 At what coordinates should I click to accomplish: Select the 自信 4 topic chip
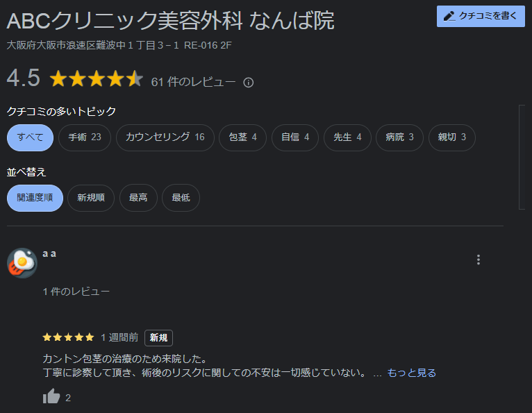(295, 137)
